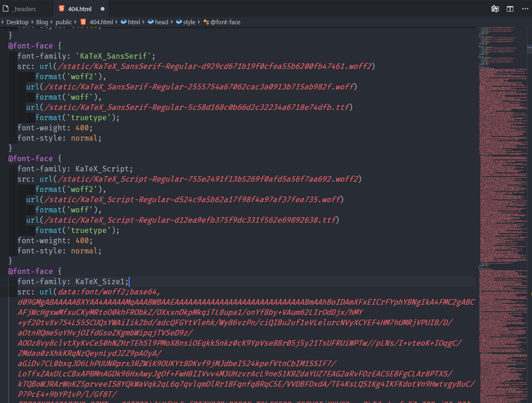Screen dimensions: 532x403
Task: Click the _headers tab file icon
Action: [6, 9]
